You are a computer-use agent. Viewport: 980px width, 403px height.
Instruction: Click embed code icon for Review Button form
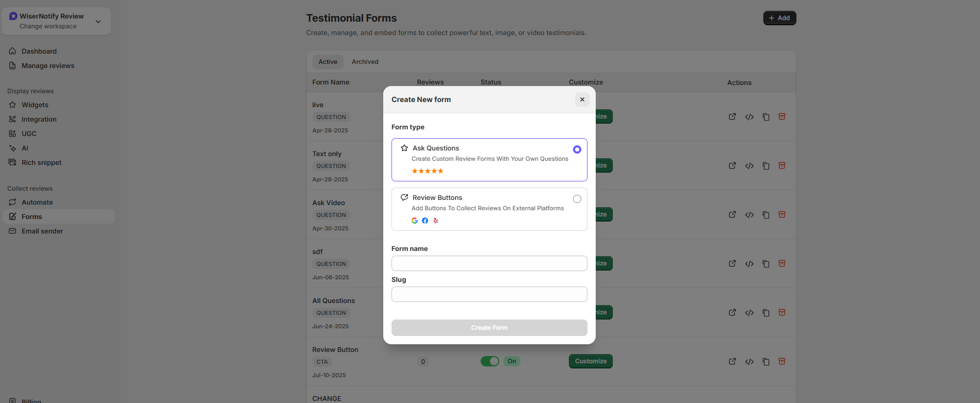coord(749,362)
